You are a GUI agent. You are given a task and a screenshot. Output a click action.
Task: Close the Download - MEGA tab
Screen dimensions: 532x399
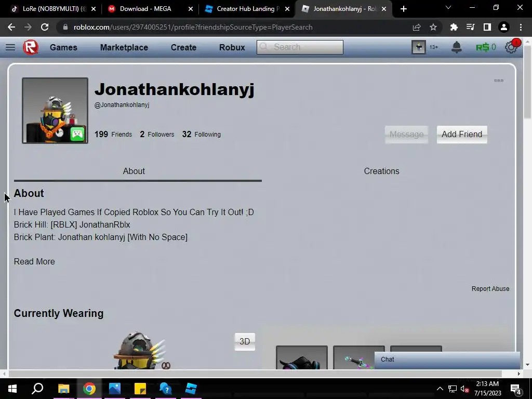click(191, 9)
